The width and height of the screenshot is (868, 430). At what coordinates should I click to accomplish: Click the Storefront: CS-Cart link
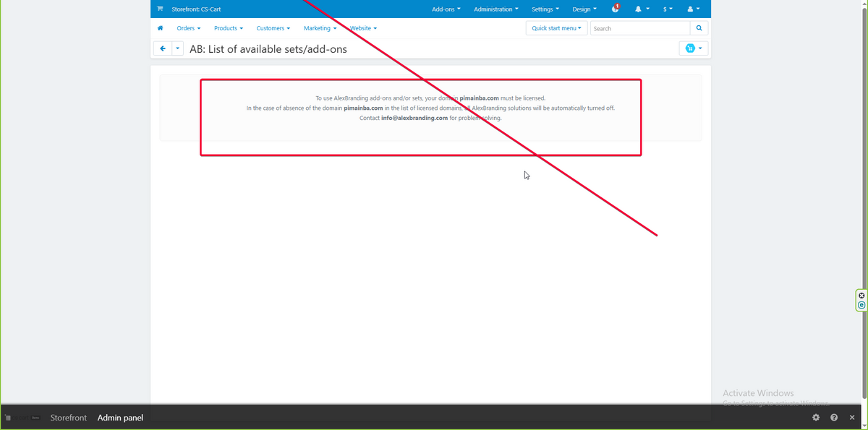[x=196, y=9]
